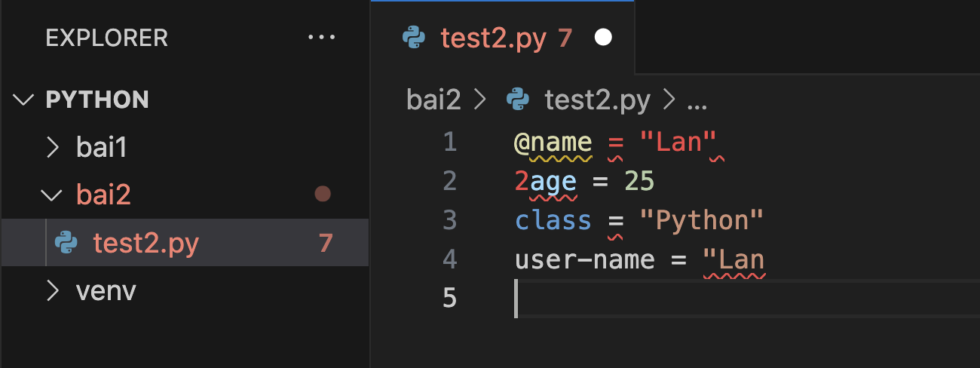The height and width of the screenshot is (368, 980).
Task: Click the bai2 breadcrumb segment
Action: pos(433,100)
